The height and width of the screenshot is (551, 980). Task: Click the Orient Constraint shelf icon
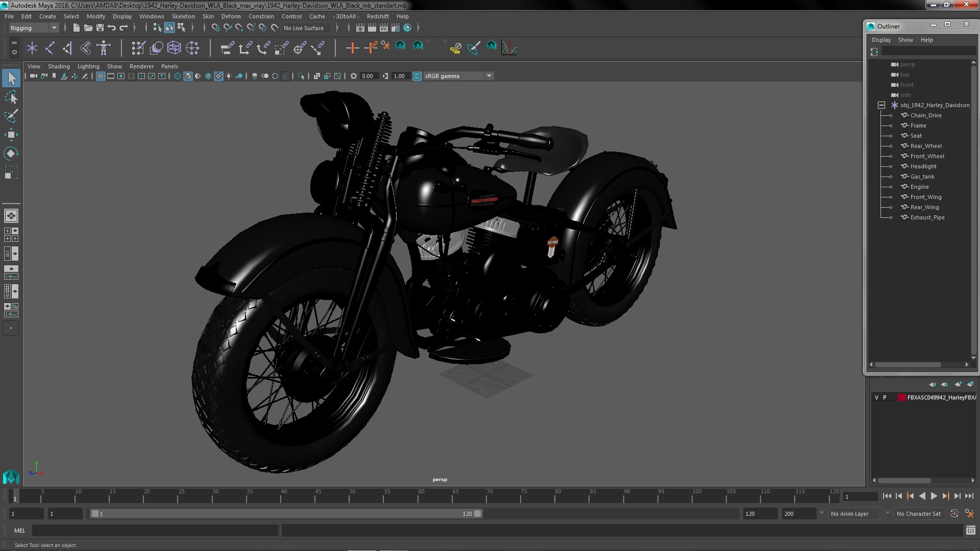click(263, 48)
